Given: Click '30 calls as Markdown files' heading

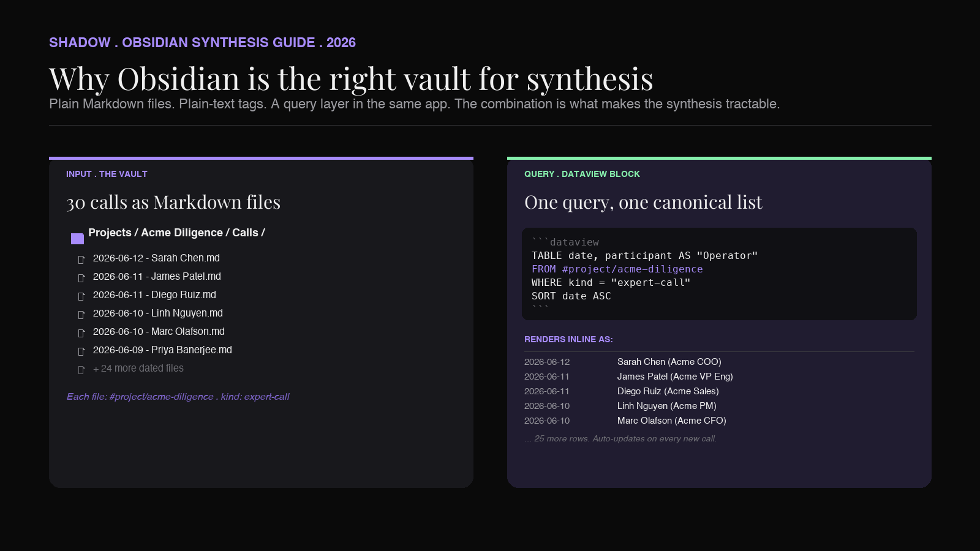Looking at the screenshot, I should (x=173, y=202).
